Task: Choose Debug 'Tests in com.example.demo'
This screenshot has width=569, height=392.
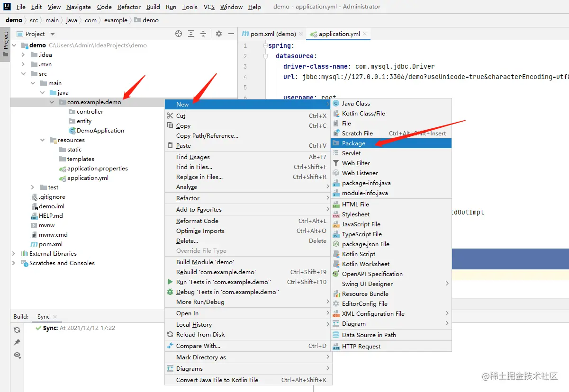Action: point(248,292)
